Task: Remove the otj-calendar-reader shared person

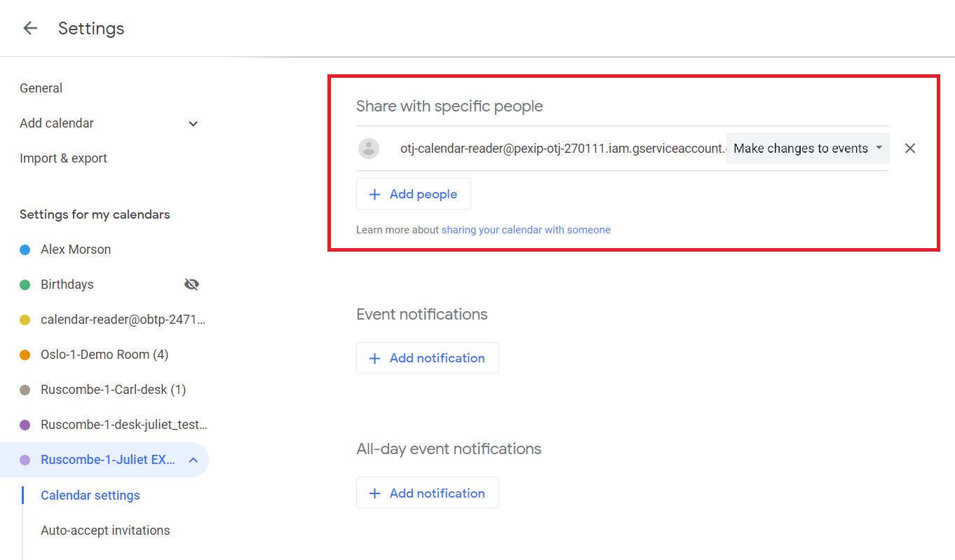Action: tap(909, 149)
